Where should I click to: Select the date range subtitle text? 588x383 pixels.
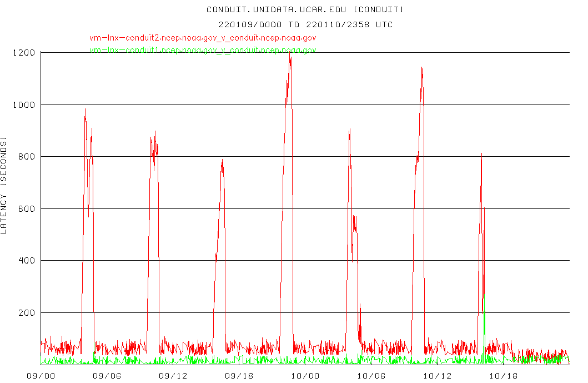click(305, 24)
